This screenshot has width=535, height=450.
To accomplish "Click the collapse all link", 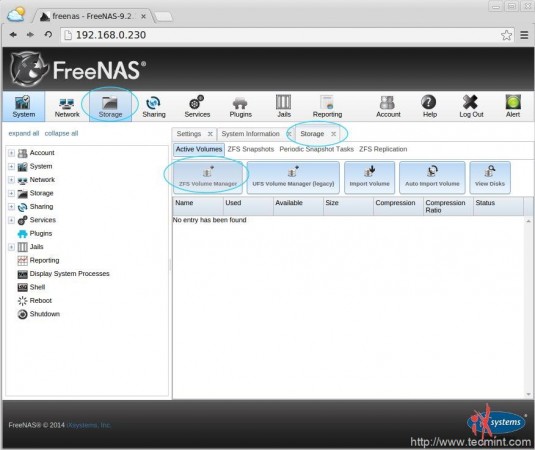I will click(x=61, y=133).
